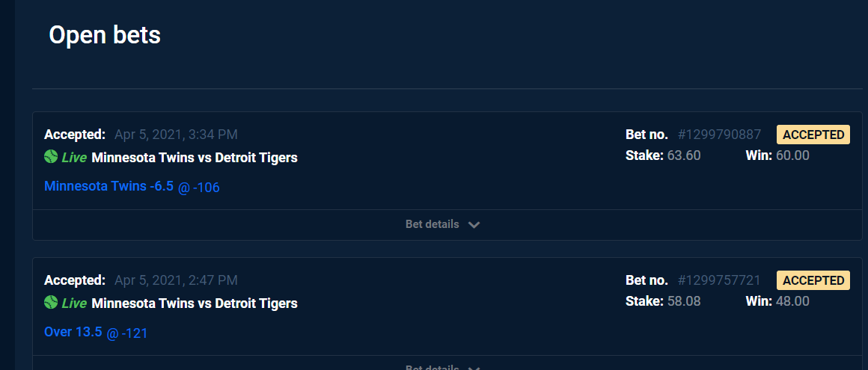The width and height of the screenshot is (868, 370).
Task: Click green Live label in first bet
Action: point(74,158)
